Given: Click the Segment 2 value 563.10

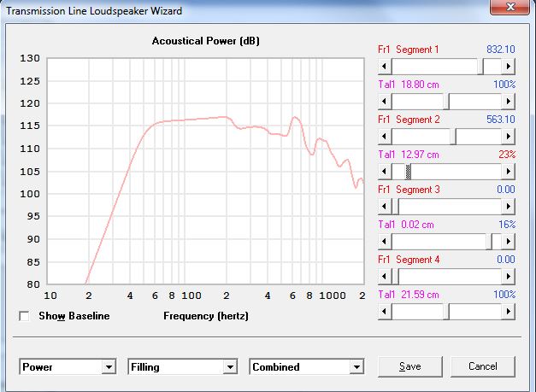Looking at the screenshot, I should point(501,120).
